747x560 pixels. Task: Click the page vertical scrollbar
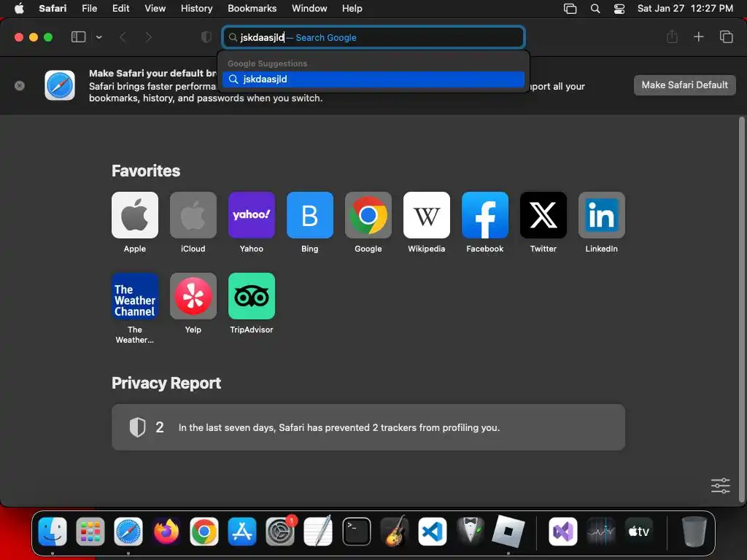[x=741, y=309]
